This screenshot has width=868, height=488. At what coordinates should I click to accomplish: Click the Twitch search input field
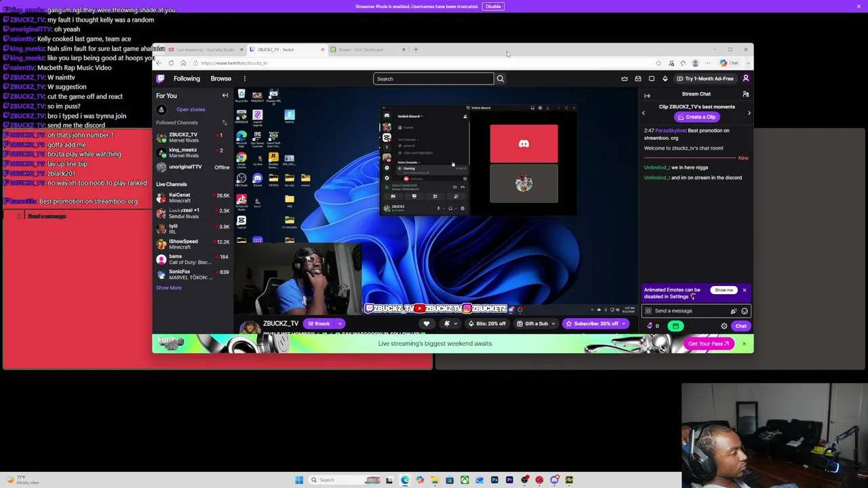[x=433, y=79]
